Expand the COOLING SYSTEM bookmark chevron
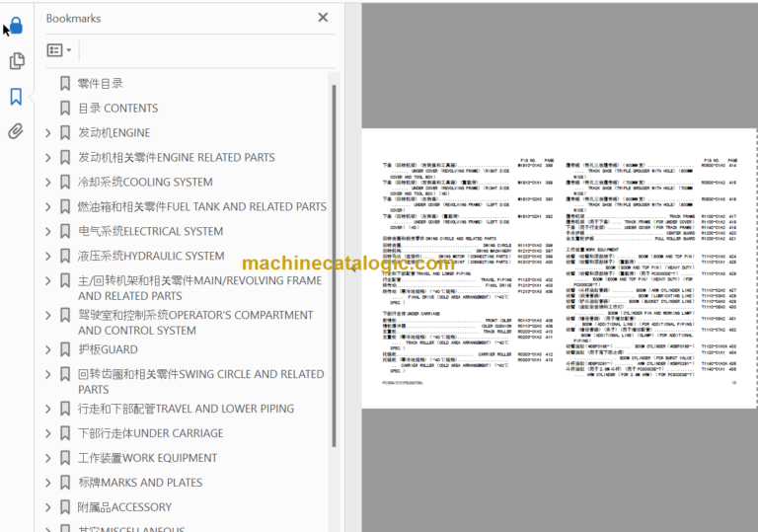The height and width of the screenshot is (532, 758). coord(47,182)
